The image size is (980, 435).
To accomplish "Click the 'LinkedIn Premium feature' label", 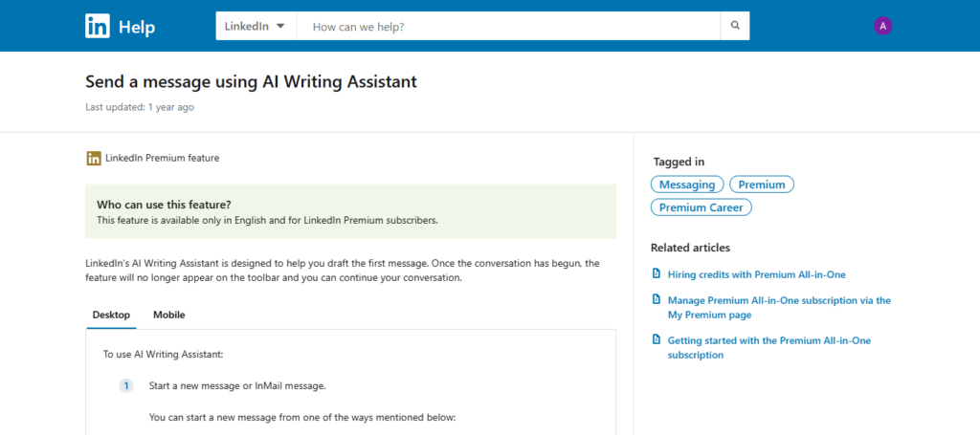I will pos(162,159).
